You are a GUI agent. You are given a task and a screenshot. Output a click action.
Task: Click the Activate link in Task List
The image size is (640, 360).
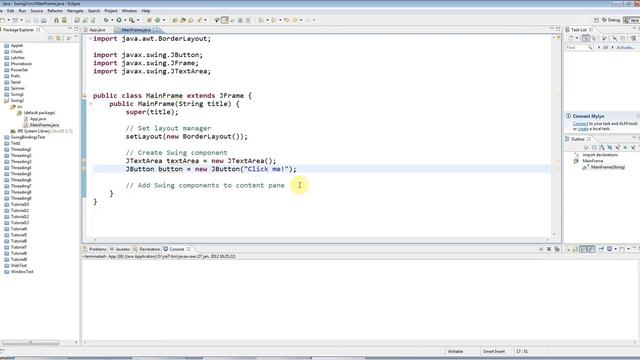coord(625,47)
